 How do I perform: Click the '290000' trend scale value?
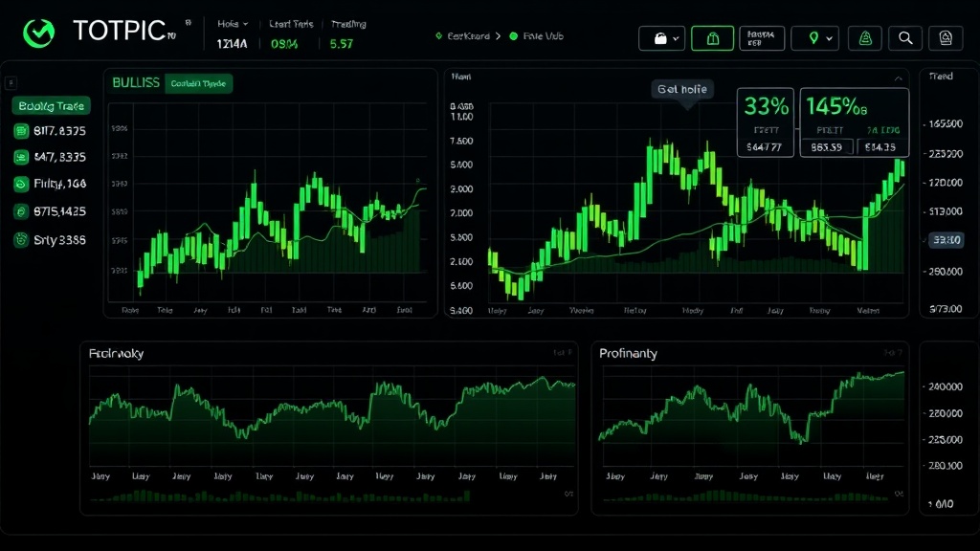click(x=946, y=272)
